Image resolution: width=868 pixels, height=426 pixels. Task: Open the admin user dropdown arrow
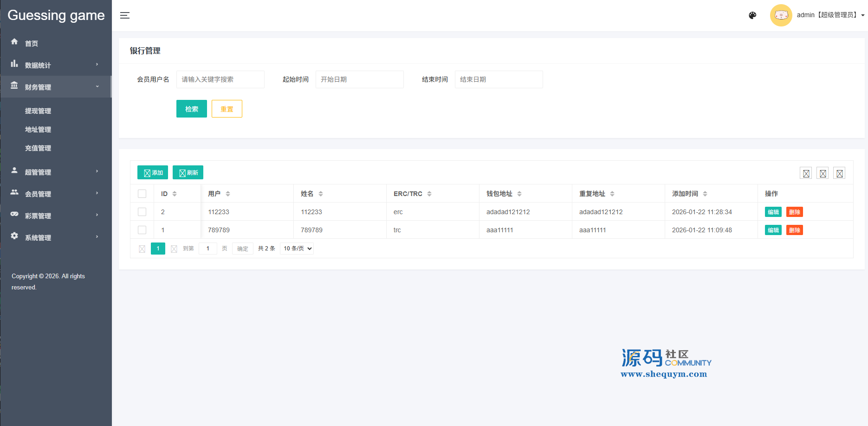tap(863, 15)
